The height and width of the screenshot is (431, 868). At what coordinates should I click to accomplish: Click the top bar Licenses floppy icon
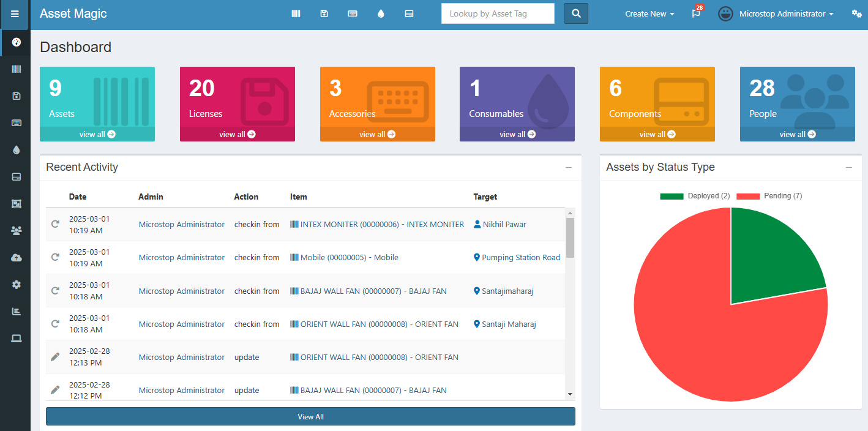[324, 13]
